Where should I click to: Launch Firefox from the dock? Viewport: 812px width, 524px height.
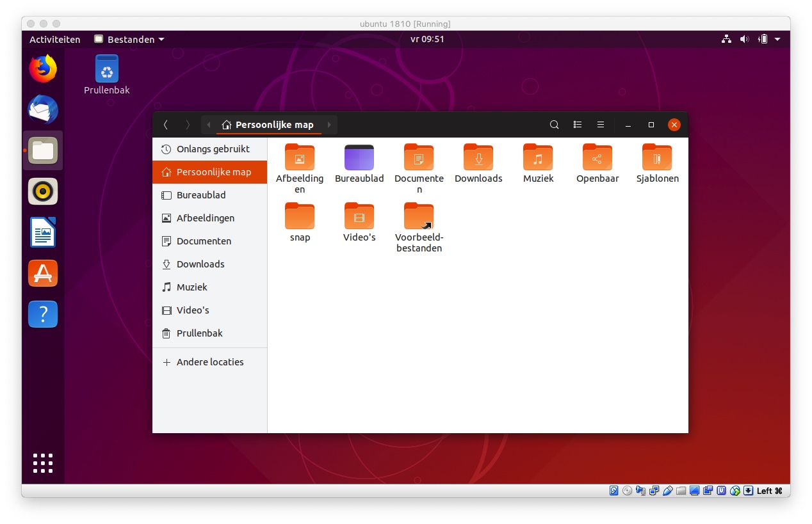click(43, 69)
